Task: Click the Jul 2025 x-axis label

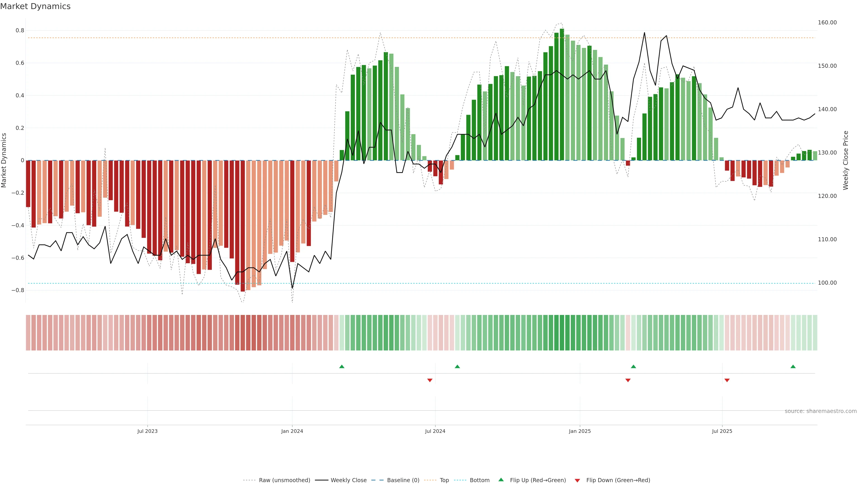Action: click(x=722, y=431)
